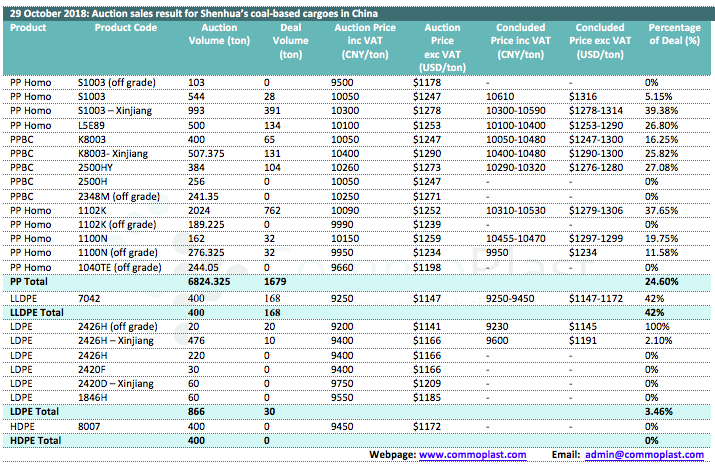Select the 7042 LLDPE product code cell
715x470 pixels.
pyautogui.click(x=89, y=298)
